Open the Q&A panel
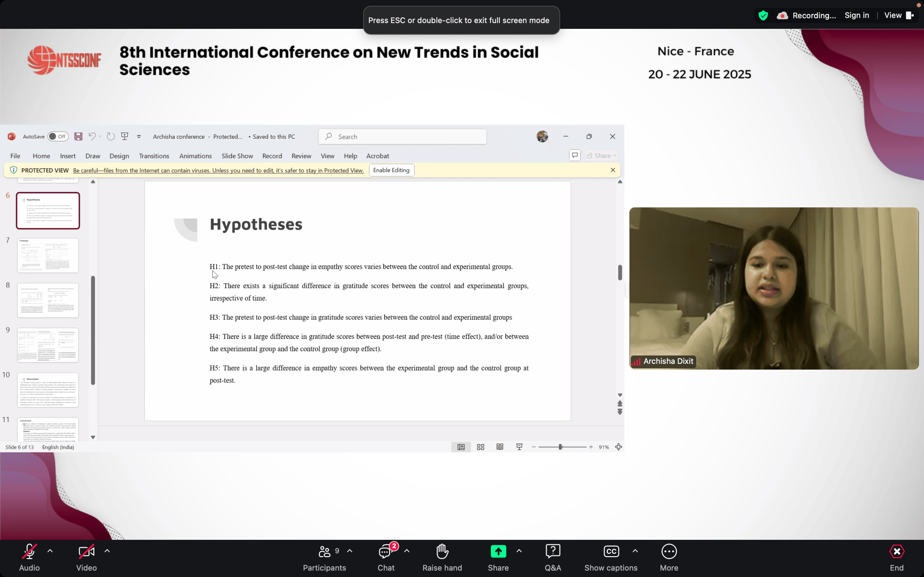Image resolution: width=924 pixels, height=577 pixels. click(x=553, y=557)
